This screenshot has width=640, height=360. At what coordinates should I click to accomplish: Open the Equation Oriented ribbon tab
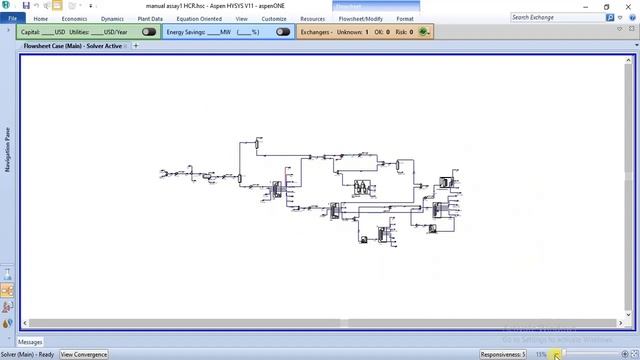point(199,19)
